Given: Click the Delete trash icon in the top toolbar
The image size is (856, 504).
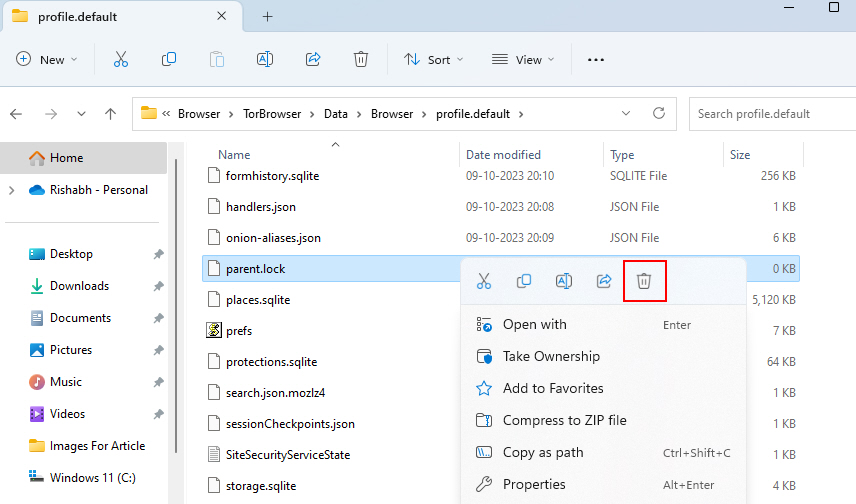Looking at the screenshot, I should tap(361, 59).
